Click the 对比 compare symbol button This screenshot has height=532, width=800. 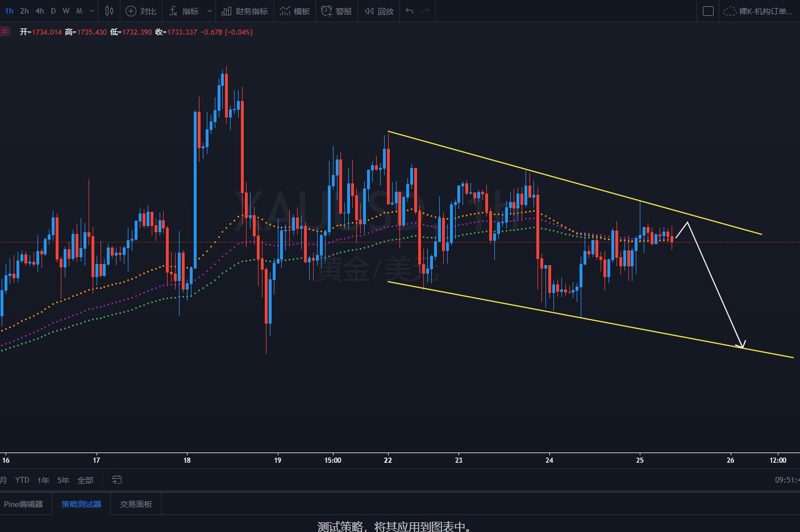[141, 11]
